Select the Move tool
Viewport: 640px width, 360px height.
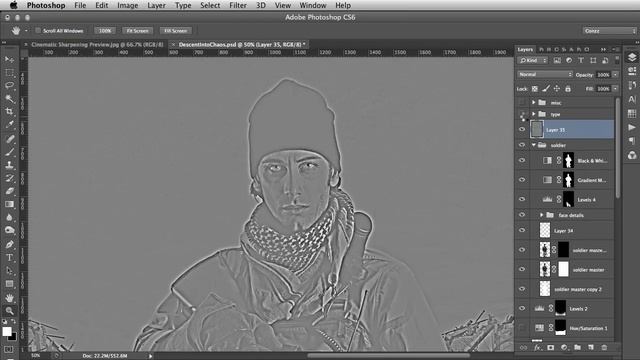9,60
